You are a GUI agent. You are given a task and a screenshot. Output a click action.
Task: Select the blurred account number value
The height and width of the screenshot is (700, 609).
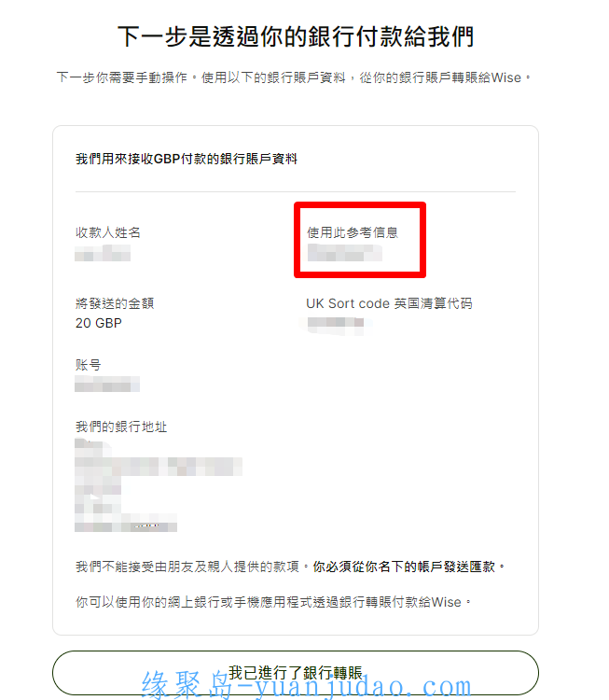click(107, 384)
